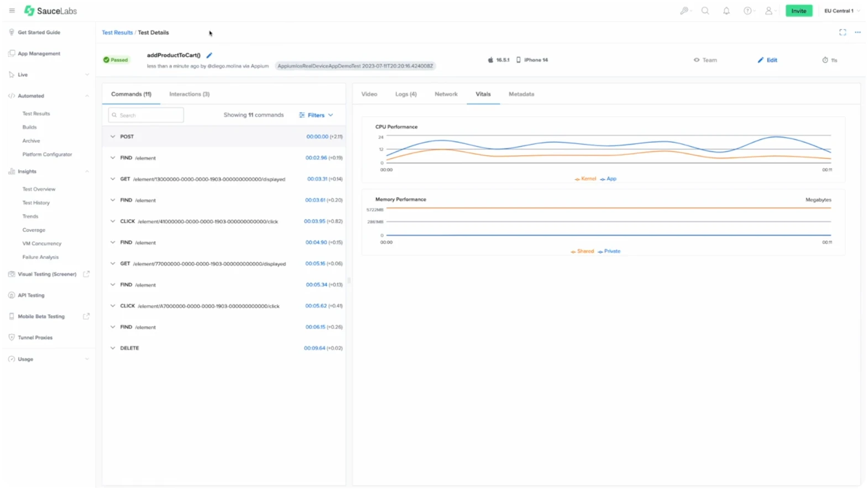Screen dimensions: 868x490
Task: Open the Video tab
Action: (x=369, y=94)
